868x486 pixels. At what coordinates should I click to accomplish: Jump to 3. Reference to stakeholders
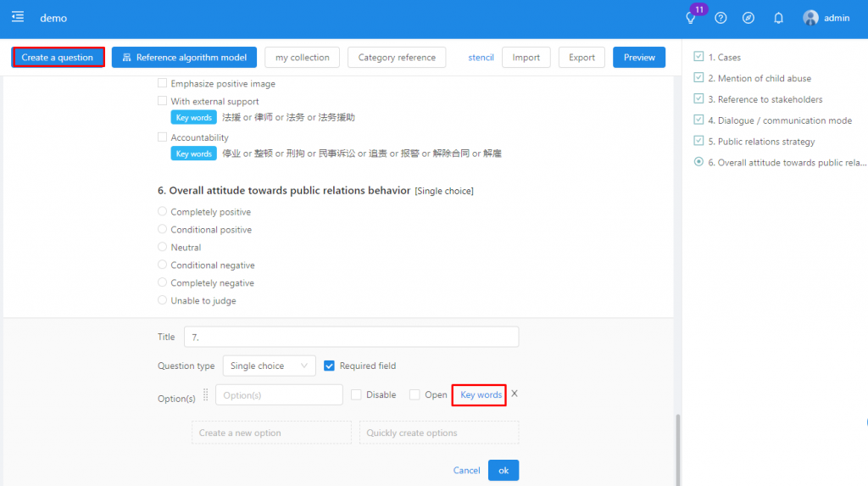coord(765,99)
